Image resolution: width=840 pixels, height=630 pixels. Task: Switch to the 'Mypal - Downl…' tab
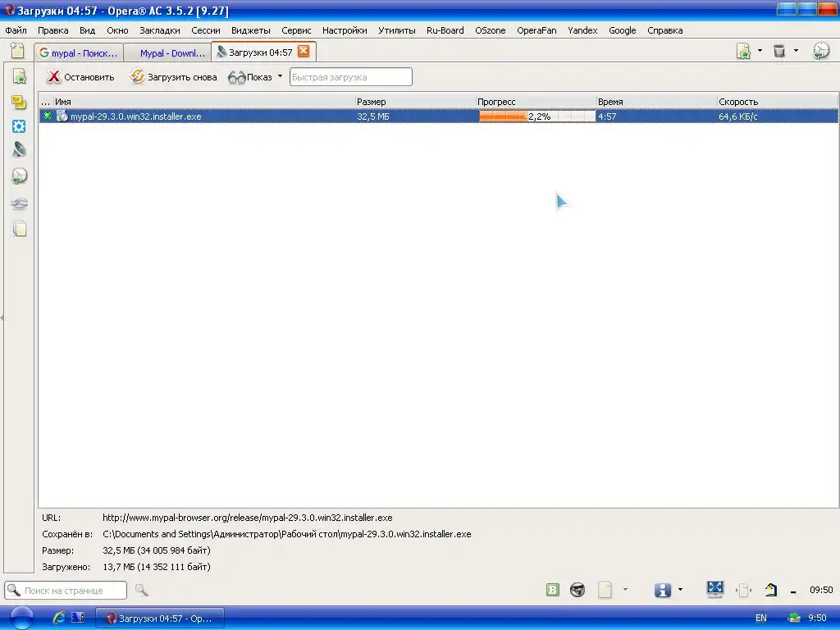[x=167, y=52]
